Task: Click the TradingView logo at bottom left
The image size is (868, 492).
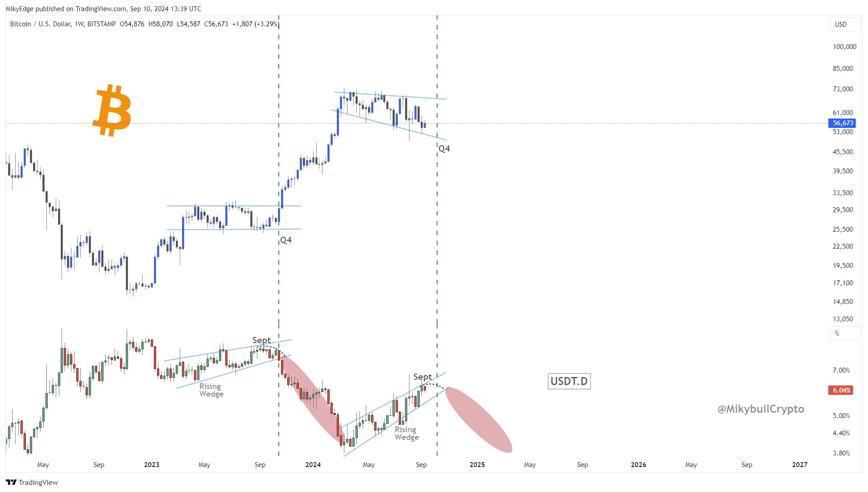Action: (32, 482)
